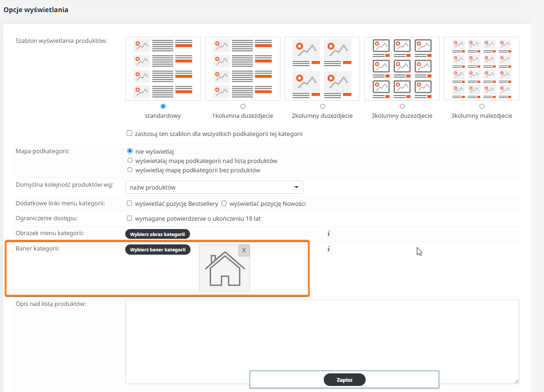
Task: Click the Zapisz save button
Action: (345, 380)
